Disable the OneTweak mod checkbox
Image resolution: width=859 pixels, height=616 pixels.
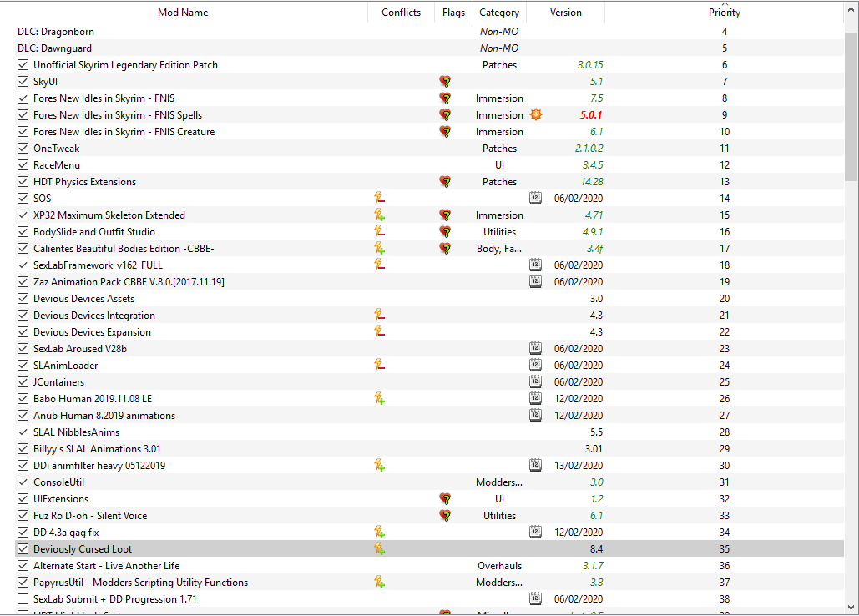(x=23, y=149)
